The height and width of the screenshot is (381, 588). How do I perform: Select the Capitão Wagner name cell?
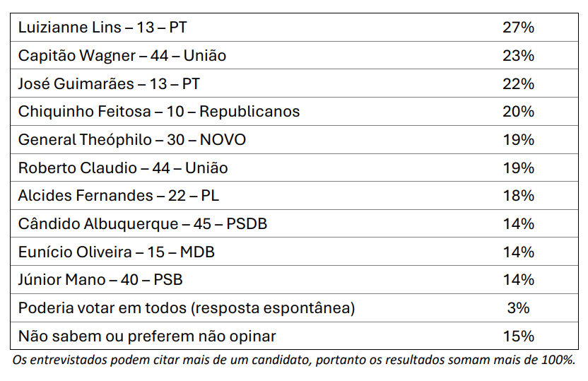click(x=122, y=56)
